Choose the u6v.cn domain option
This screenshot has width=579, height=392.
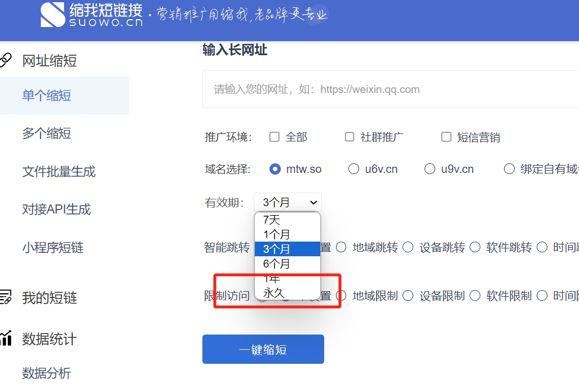(353, 169)
